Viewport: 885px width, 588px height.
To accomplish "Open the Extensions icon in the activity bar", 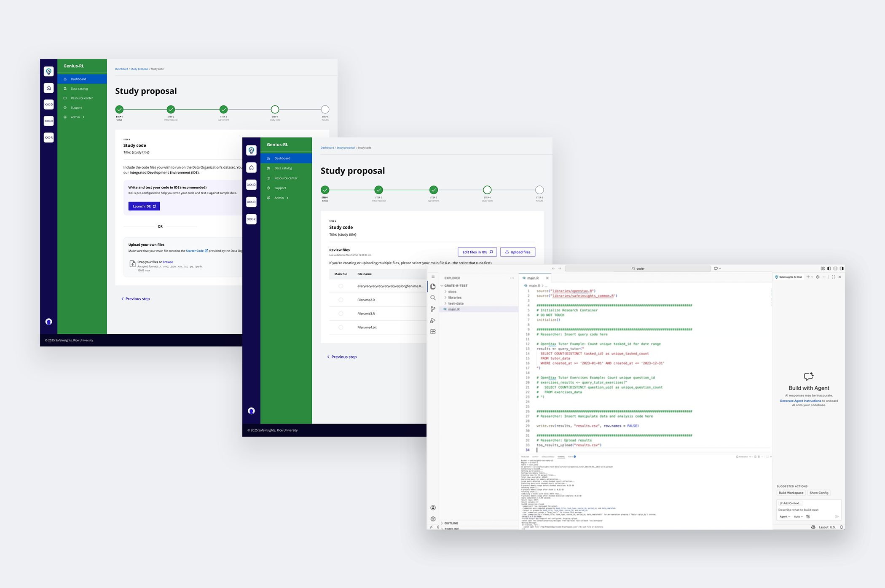I will pyautogui.click(x=433, y=332).
